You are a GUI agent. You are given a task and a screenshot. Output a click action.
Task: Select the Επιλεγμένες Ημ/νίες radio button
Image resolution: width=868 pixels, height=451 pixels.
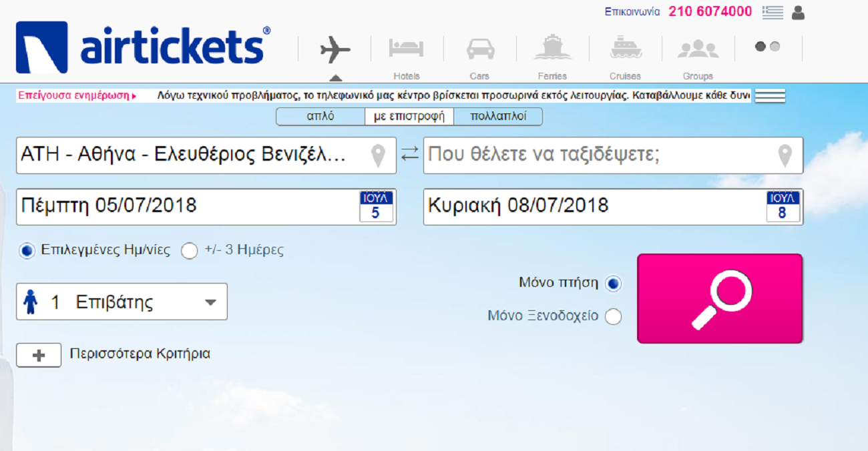[x=27, y=251]
